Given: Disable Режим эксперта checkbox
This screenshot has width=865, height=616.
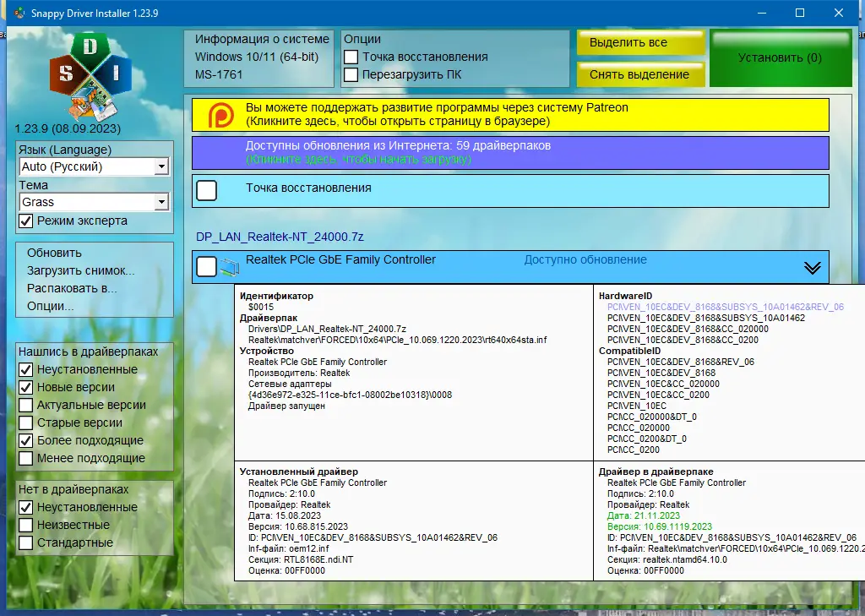Looking at the screenshot, I should point(26,221).
